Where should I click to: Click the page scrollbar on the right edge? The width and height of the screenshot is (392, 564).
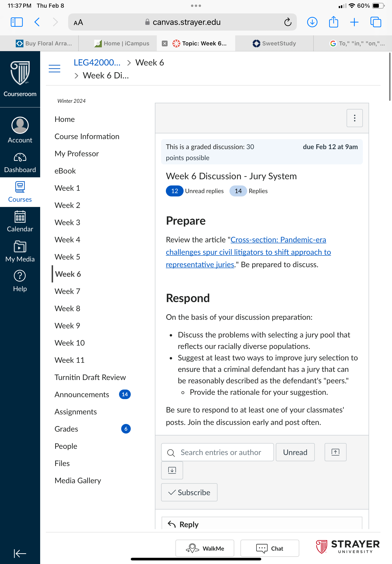click(x=390, y=77)
